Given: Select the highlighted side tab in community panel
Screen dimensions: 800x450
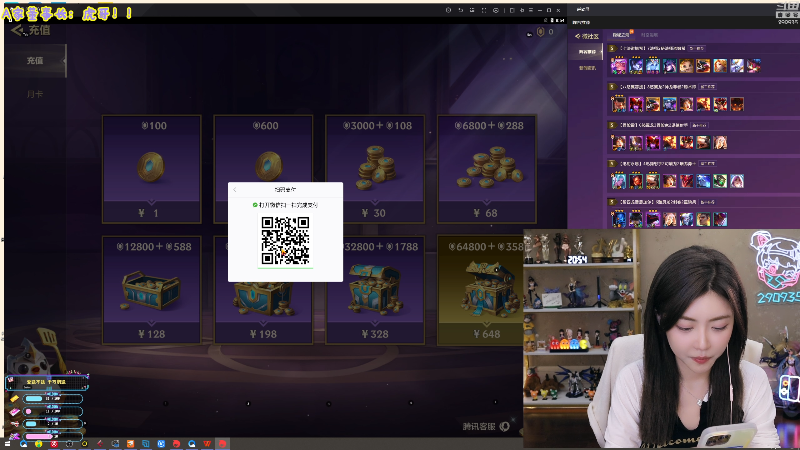Looking at the screenshot, I should point(587,52).
